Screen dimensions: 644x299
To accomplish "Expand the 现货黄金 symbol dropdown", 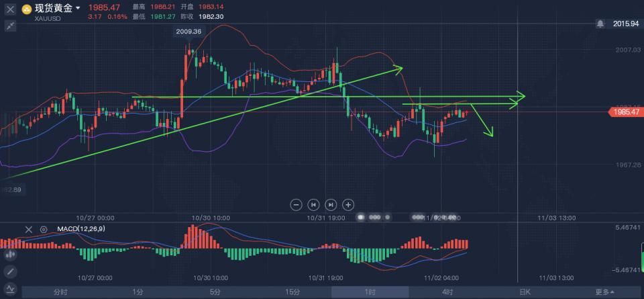I will point(78,9).
